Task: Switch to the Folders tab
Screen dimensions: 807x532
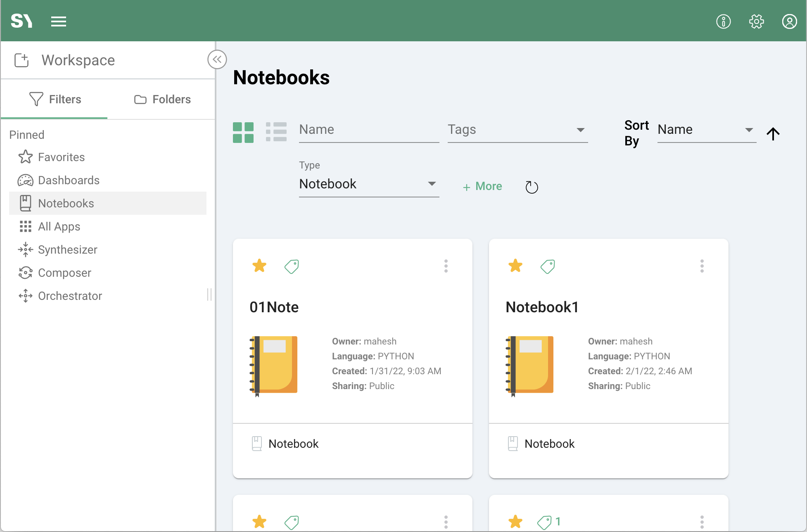Action: (162, 100)
